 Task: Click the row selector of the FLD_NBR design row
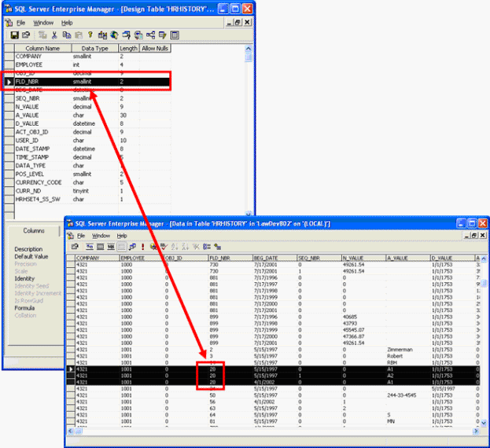[9, 82]
